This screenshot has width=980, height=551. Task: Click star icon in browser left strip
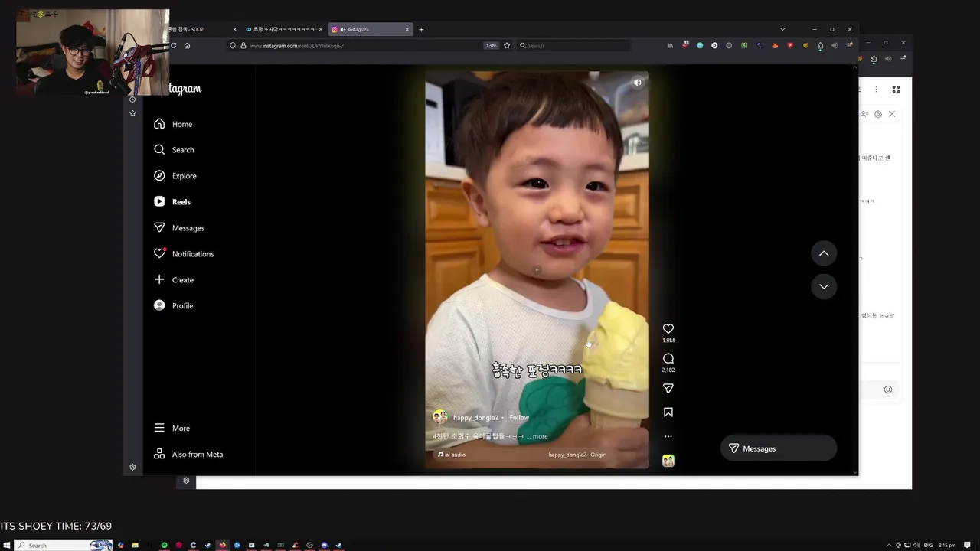click(x=132, y=113)
